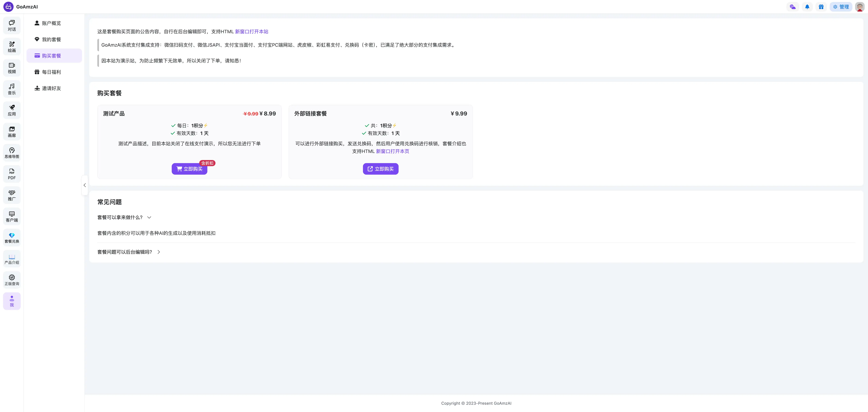868x412 pixels.
Task: Click the Copyright footer text
Action: 476,403
